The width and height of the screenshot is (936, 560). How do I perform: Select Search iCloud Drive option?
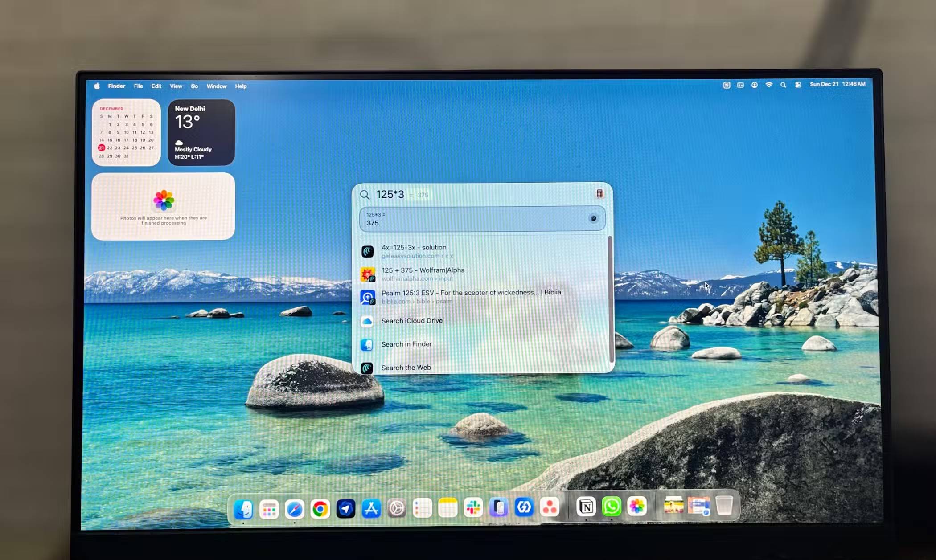point(411,321)
